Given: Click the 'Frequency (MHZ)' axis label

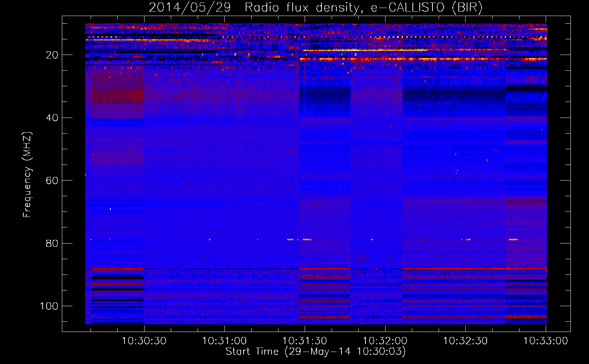Looking at the screenshot, I should (27, 175).
